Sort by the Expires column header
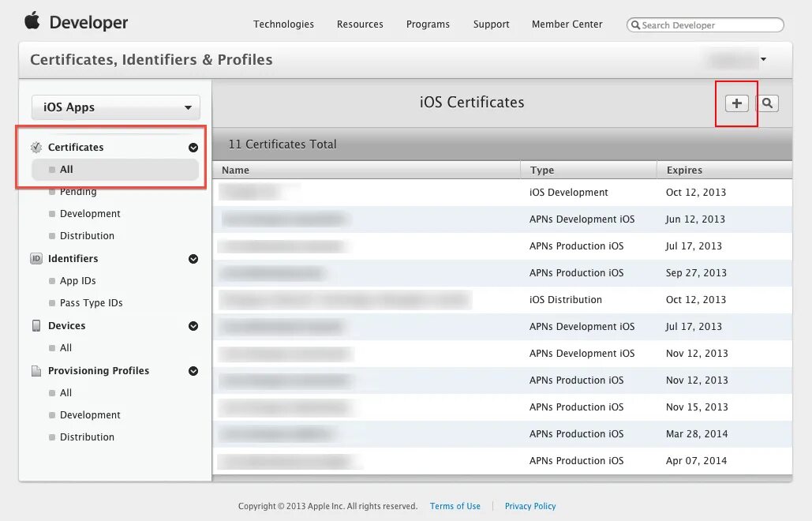The image size is (812, 521). tap(724, 170)
